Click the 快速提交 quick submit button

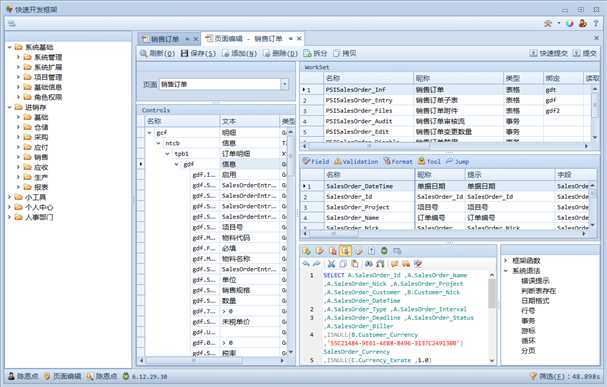coord(549,53)
